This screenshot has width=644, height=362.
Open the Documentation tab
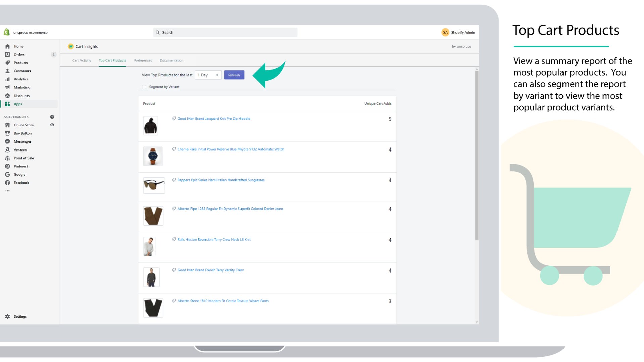171,61
